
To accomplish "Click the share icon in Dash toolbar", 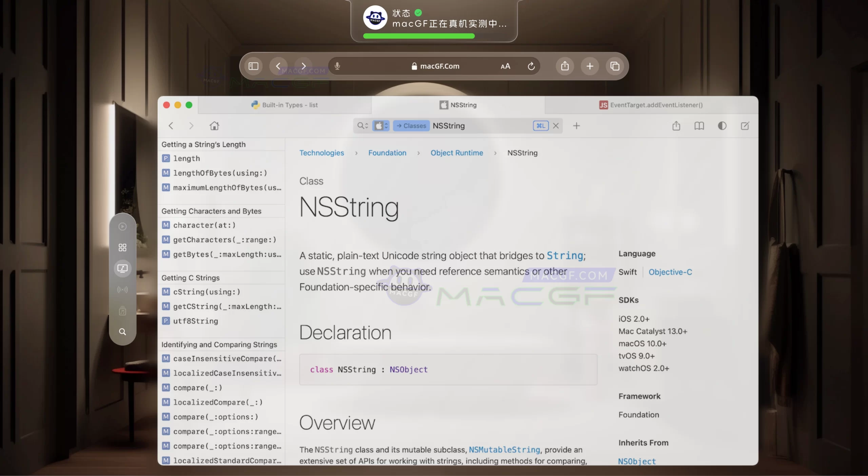I will pos(676,126).
